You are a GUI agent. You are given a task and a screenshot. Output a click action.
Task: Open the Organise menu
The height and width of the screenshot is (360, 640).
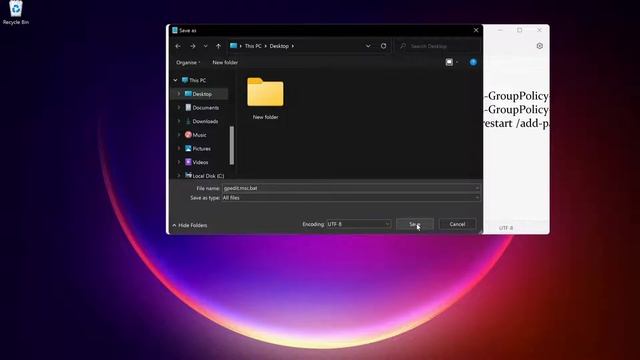pyautogui.click(x=188, y=62)
